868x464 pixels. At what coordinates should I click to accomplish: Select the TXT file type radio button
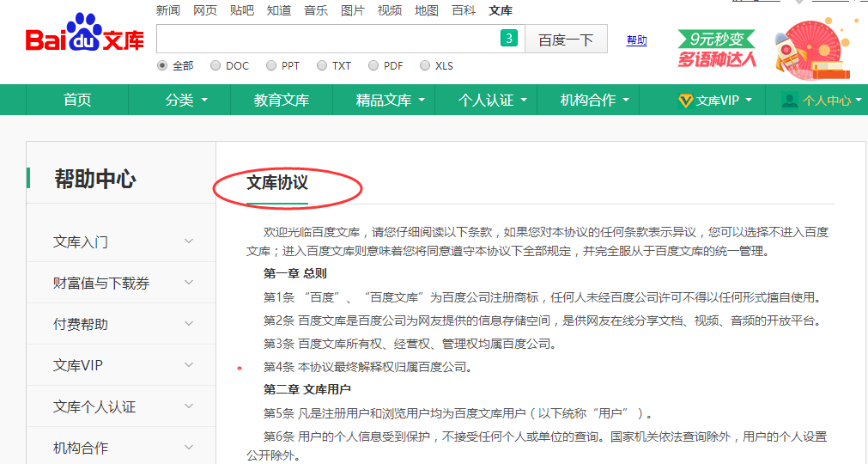322,65
